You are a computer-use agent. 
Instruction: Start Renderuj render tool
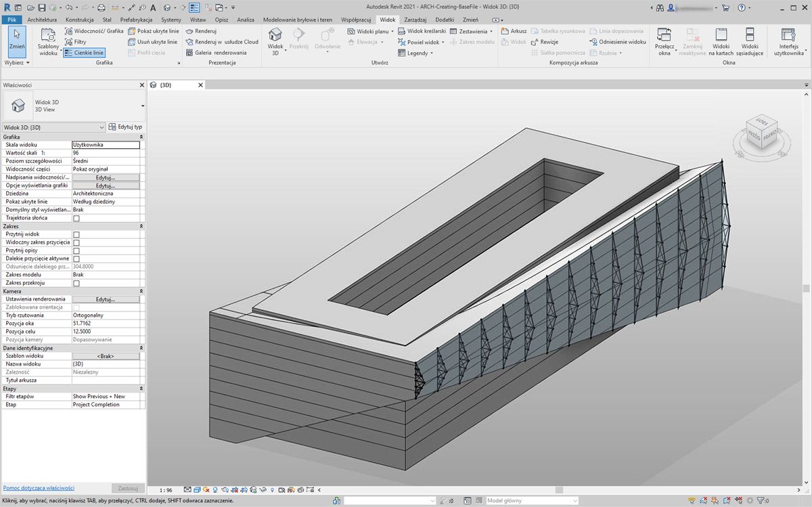201,31
